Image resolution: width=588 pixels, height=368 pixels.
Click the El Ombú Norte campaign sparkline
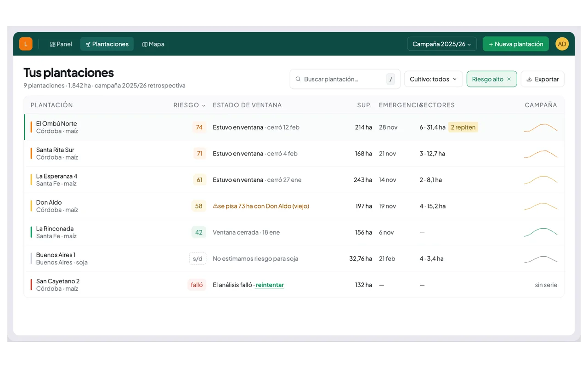541,127
